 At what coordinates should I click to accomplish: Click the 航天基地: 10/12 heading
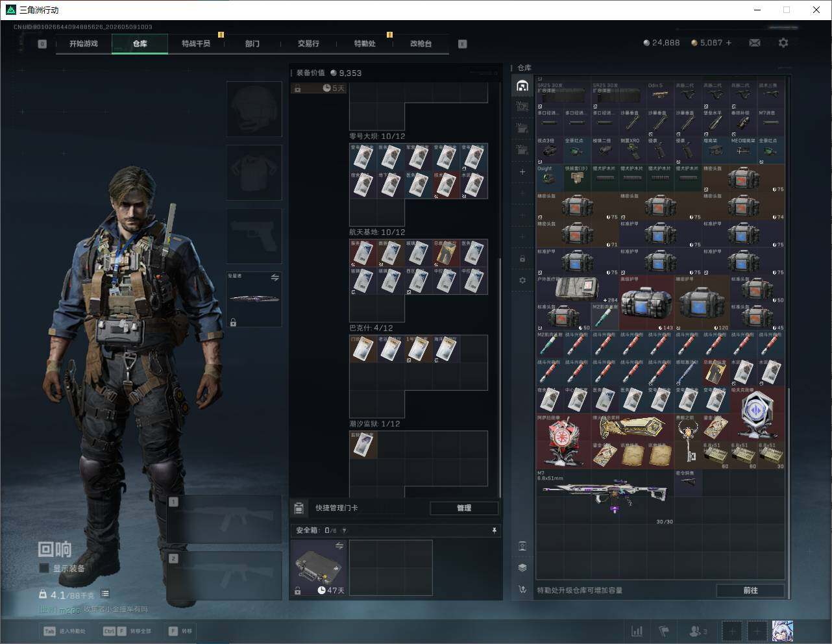[x=377, y=232]
